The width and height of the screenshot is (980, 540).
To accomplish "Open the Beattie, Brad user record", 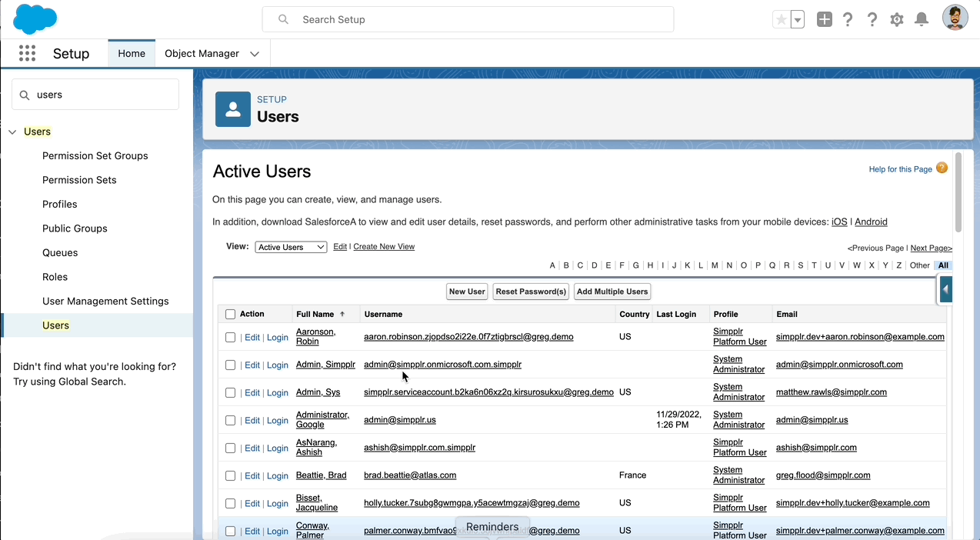I will pyautogui.click(x=322, y=475).
